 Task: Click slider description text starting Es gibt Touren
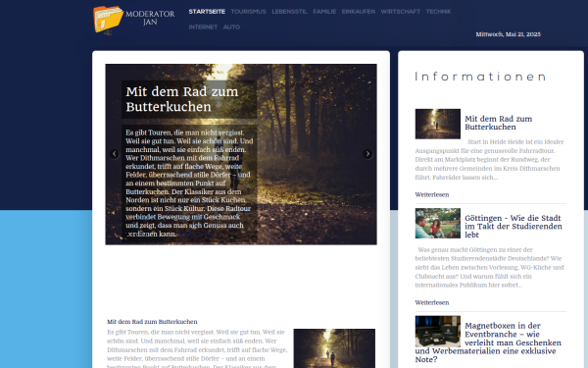point(189,184)
